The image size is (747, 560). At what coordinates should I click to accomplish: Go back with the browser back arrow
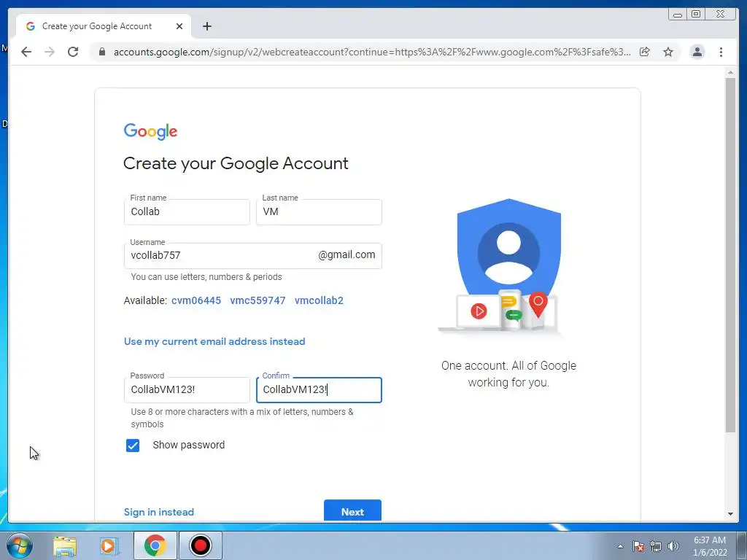[x=26, y=52]
